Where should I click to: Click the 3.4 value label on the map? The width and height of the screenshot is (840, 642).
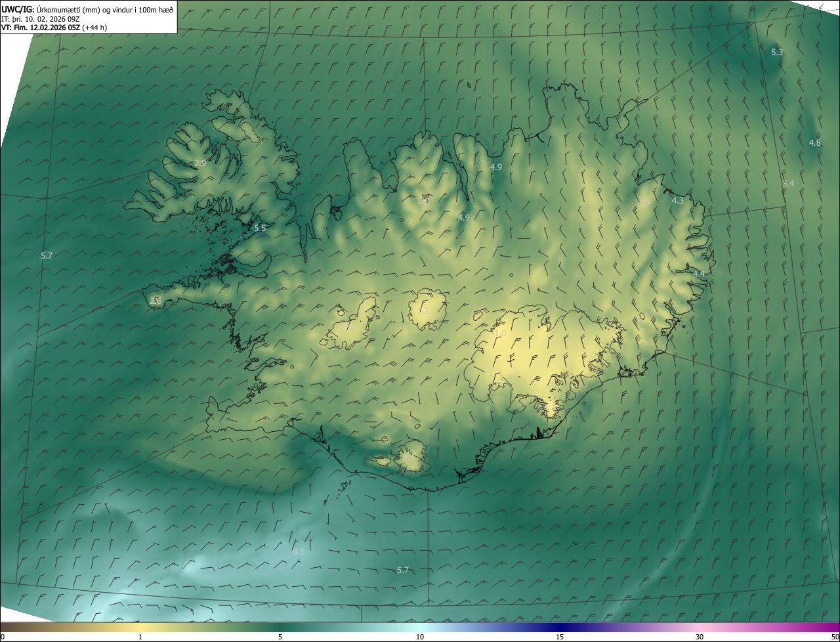point(788,184)
